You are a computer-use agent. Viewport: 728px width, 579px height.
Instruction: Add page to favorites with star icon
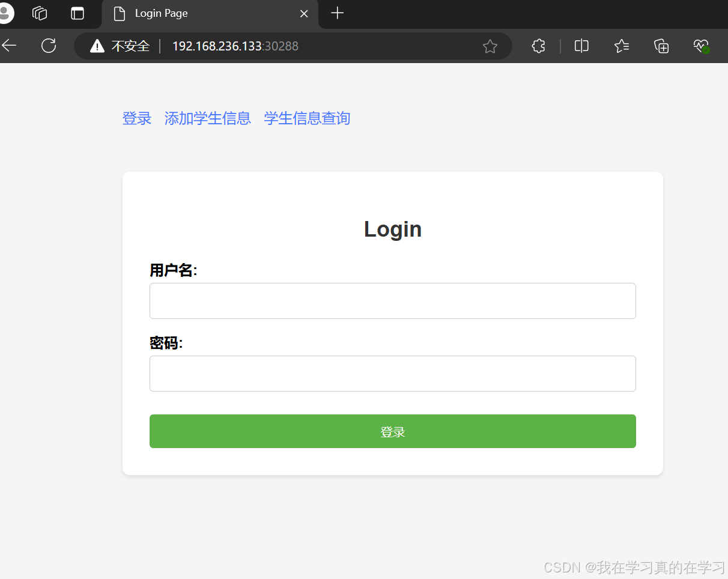pyautogui.click(x=490, y=46)
